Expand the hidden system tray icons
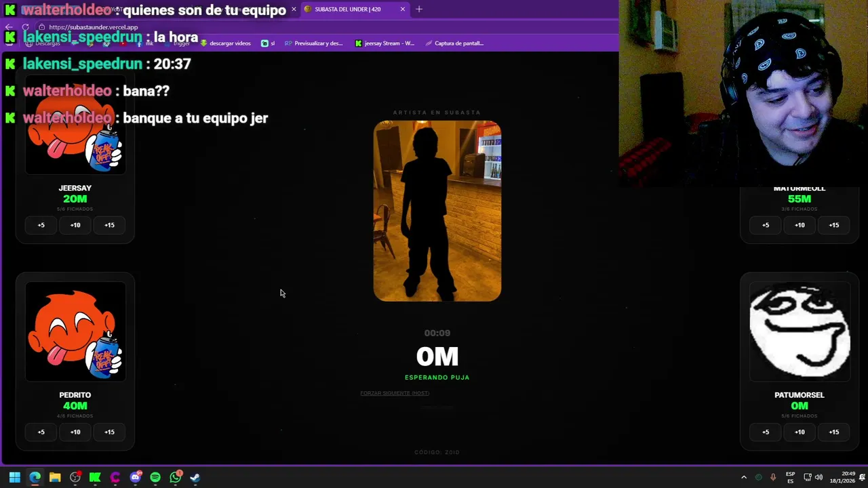Viewport: 868px width, 488px height. (x=744, y=477)
